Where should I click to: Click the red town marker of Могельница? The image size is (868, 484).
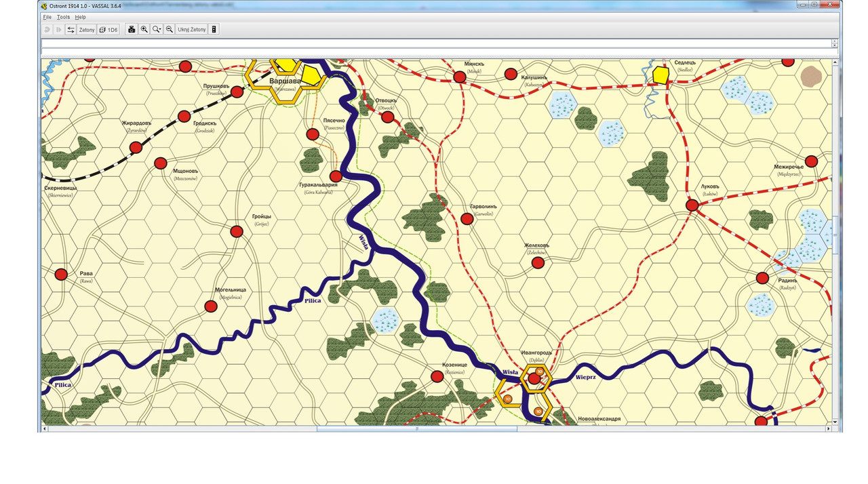click(x=211, y=306)
